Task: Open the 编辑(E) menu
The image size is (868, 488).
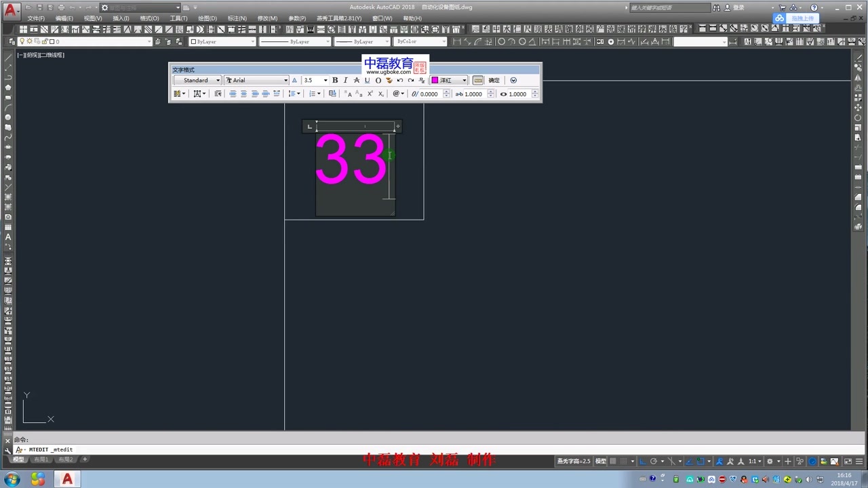Action: [x=64, y=18]
